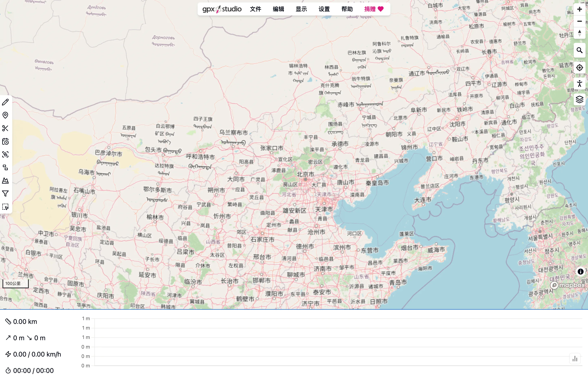Open the map layers control
The height and width of the screenshot is (379, 588).
point(579,99)
